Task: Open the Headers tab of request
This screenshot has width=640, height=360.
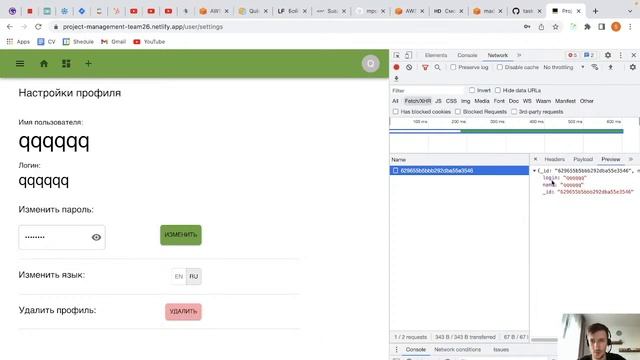Action: [x=554, y=159]
